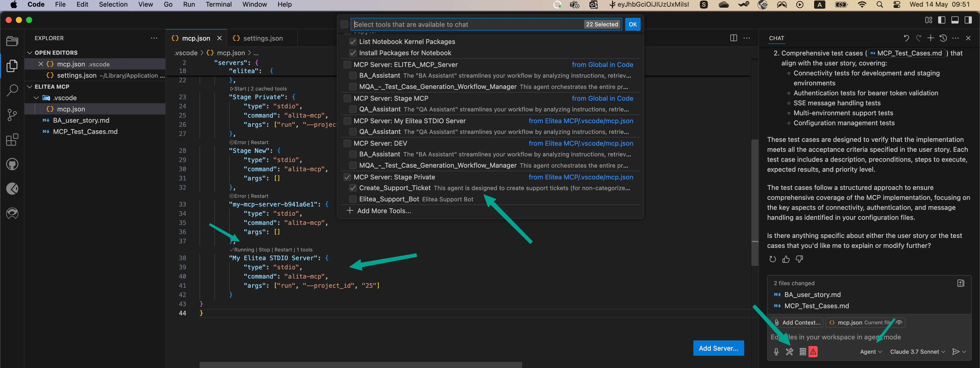This screenshot has height=368, width=980.
Task: Start a new chat with the plus icon
Action: point(931,38)
